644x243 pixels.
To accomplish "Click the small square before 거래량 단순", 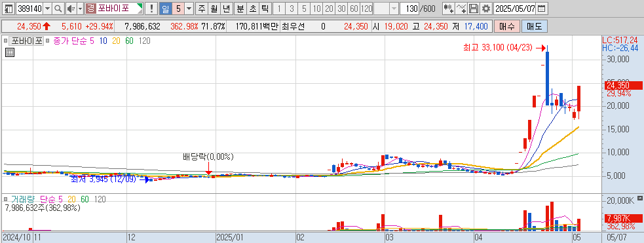I will [x=6, y=199].
